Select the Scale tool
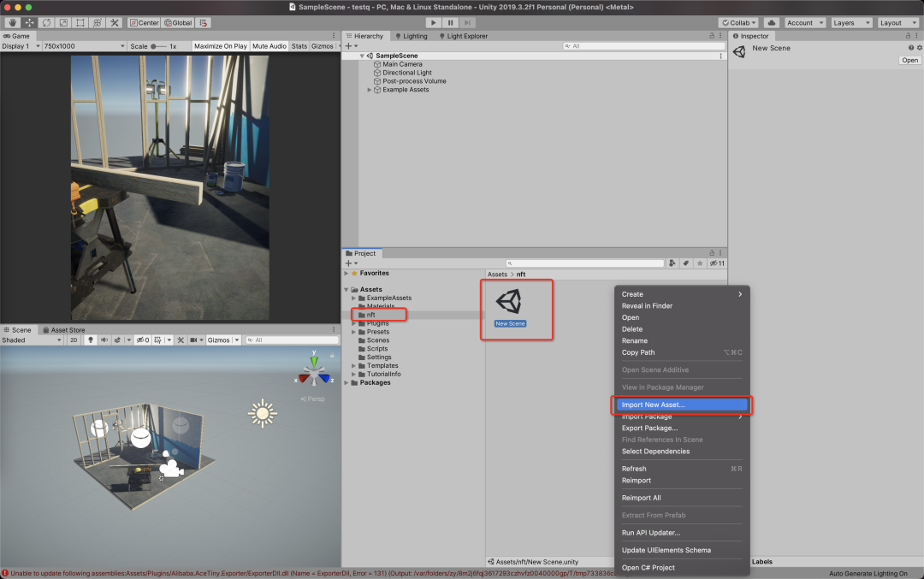The width and height of the screenshot is (924, 579). click(63, 23)
